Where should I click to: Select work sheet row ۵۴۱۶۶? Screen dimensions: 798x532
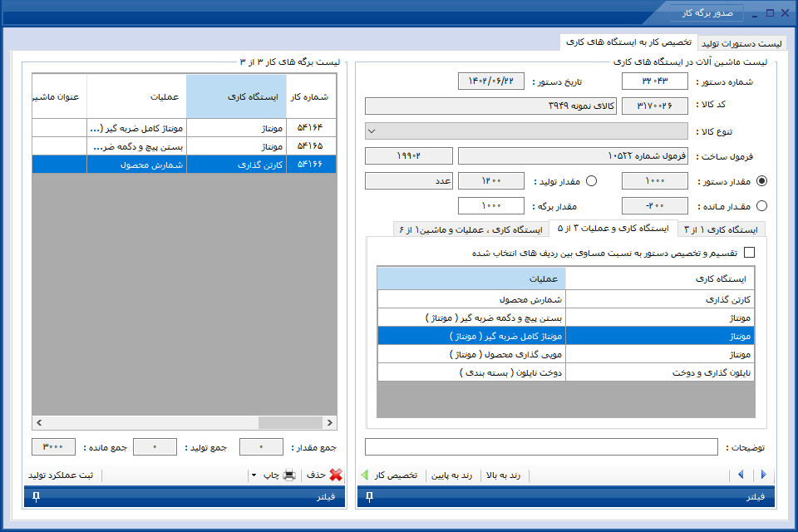tap(185, 165)
